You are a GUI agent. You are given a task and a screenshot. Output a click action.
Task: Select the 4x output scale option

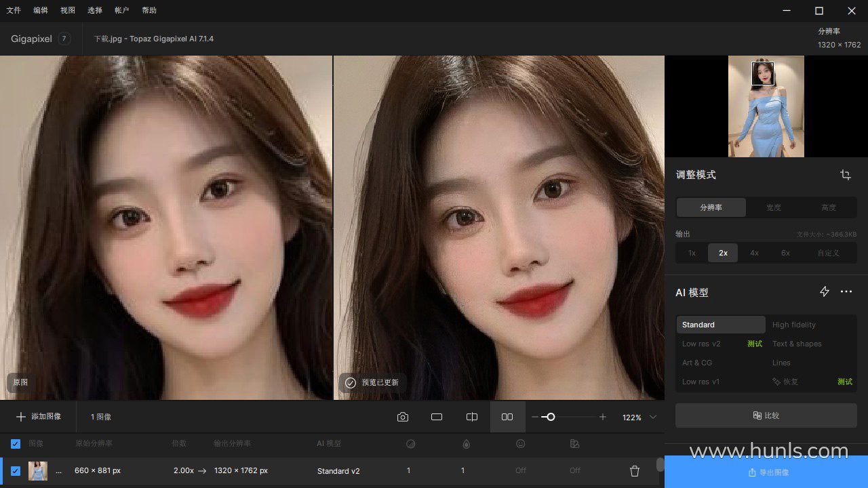(x=754, y=253)
